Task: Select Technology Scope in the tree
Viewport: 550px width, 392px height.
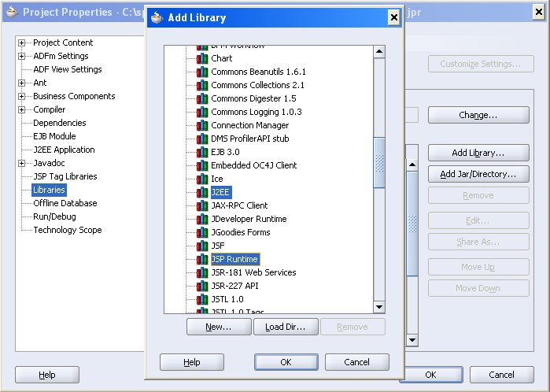Action: coord(68,230)
